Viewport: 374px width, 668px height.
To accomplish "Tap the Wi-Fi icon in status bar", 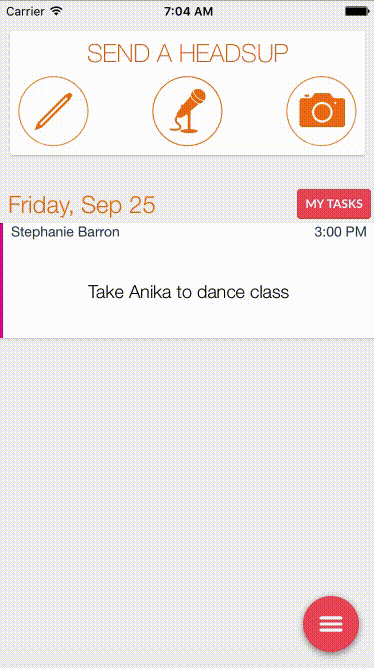I will [x=56, y=11].
